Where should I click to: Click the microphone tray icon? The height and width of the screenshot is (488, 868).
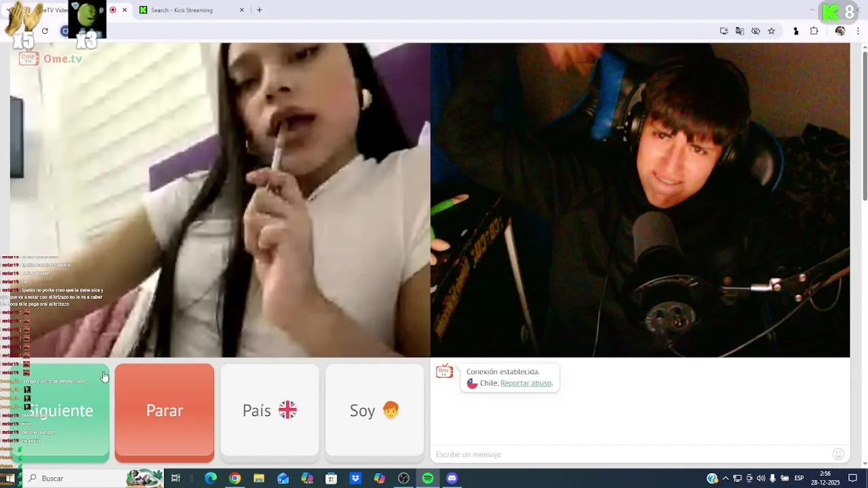(x=772, y=479)
